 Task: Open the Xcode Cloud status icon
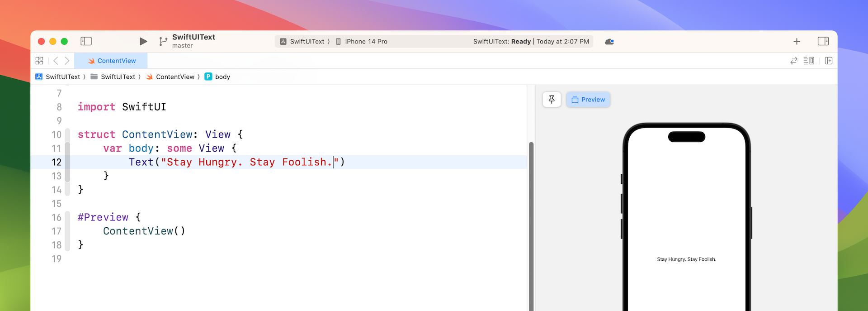pyautogui.click(x=609, y=41)
